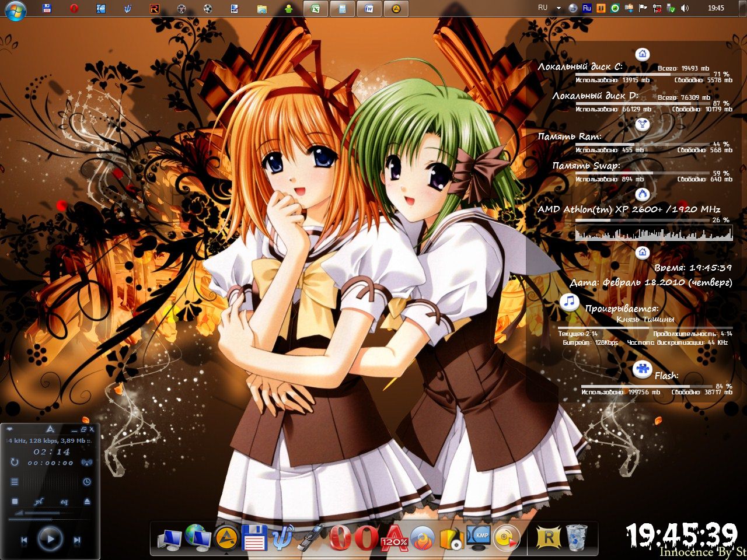Open the volume speaker tray icon

685,8
